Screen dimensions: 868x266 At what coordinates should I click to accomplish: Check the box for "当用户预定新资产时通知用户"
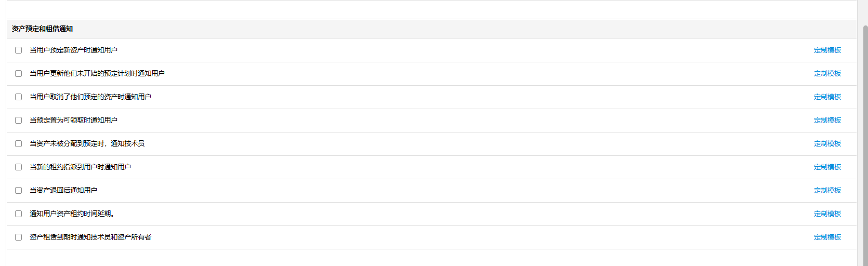pyautogui.click(x=19, y=50)
